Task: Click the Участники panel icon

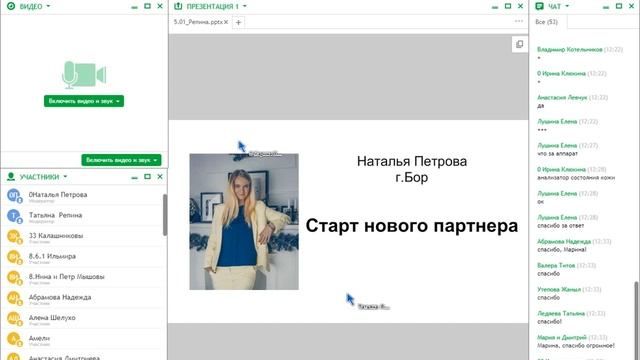Action: point(11,176)
